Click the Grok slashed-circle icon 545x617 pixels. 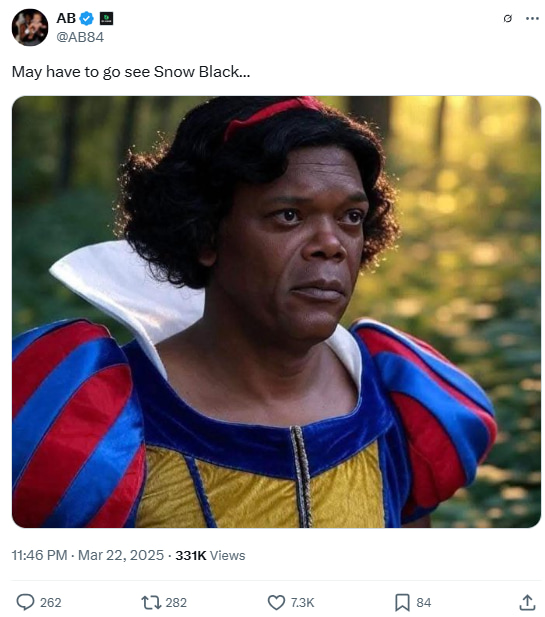click(507, 18)
